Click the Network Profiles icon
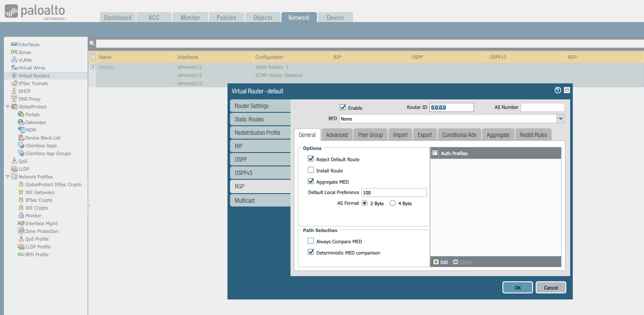 click(x=14, y=177)
